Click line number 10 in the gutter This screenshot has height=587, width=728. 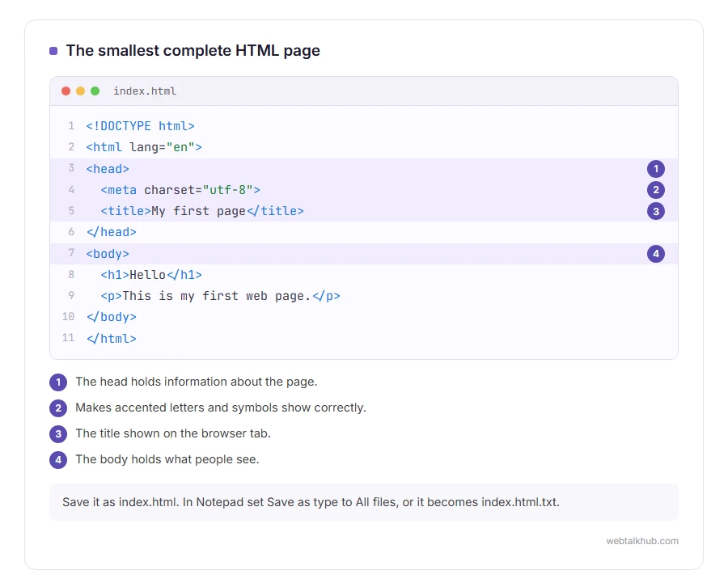[68, 316]
